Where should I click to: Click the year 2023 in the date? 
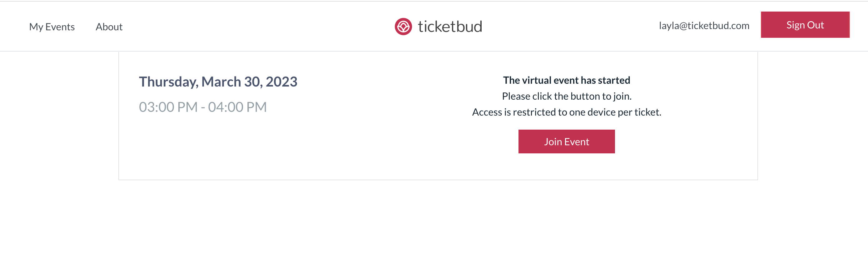pos(281,82)
